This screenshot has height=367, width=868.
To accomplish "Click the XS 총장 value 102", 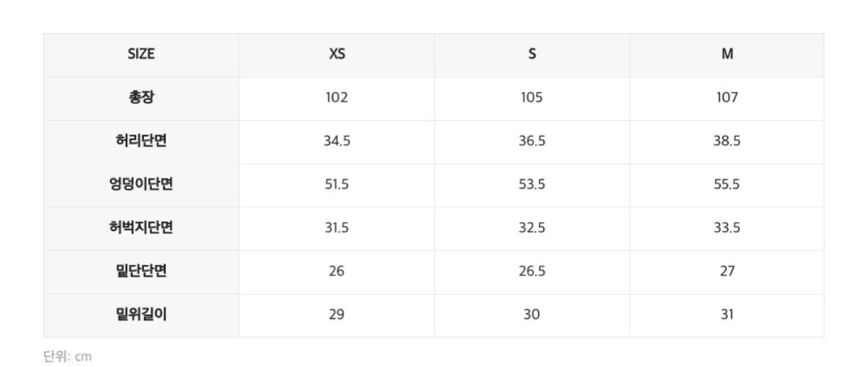I will [x=336, y=98].
